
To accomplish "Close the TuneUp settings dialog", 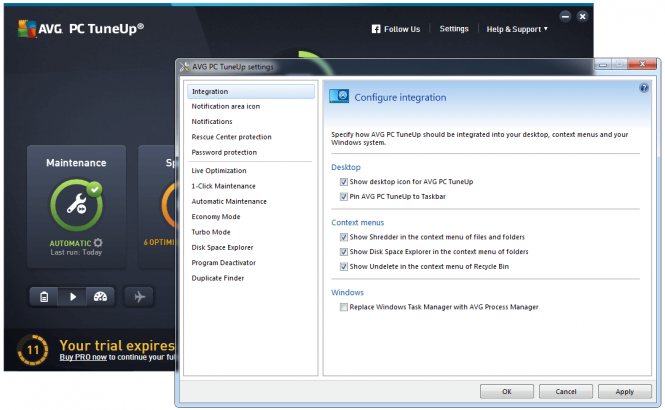I will 642,64.
